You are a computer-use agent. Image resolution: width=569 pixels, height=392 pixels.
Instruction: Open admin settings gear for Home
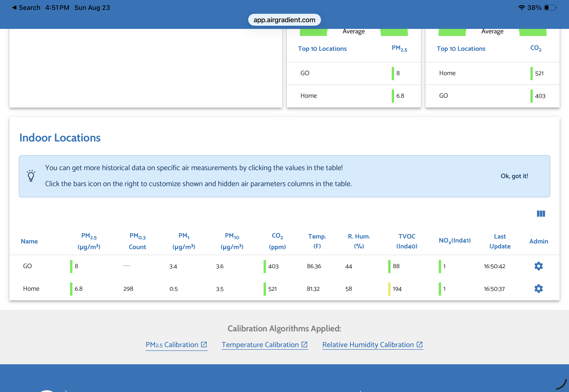(x=538, y=289)
